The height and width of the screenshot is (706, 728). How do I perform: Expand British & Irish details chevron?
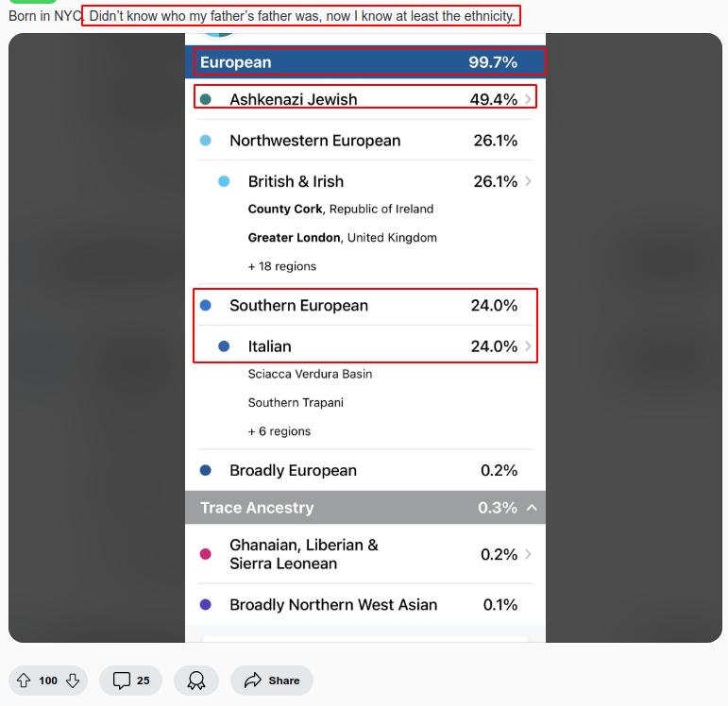528,181
